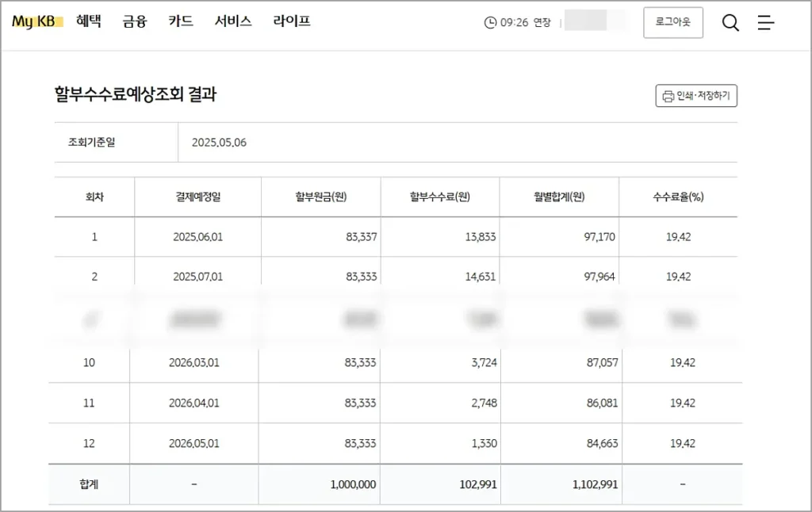Select the 조회기준일 value 2025.05.06
Viewport: 812px width, 512px height.
coord(219,143)
